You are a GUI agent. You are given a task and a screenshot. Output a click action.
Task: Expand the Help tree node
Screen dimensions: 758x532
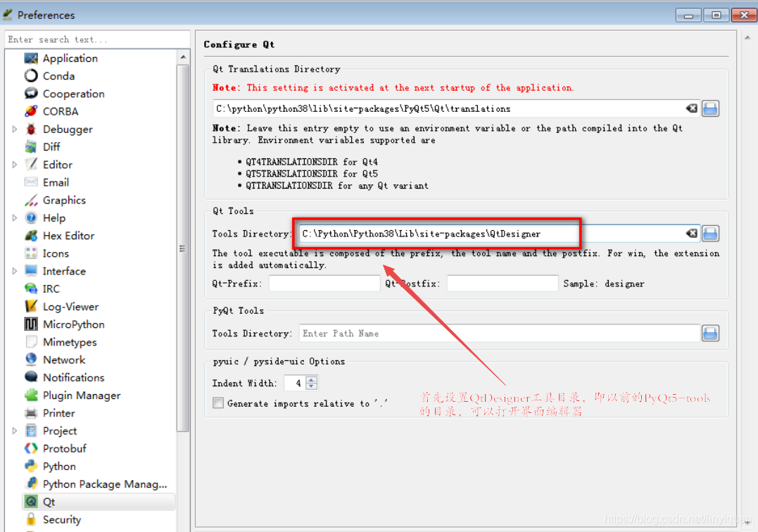click(x=15, y=218)
